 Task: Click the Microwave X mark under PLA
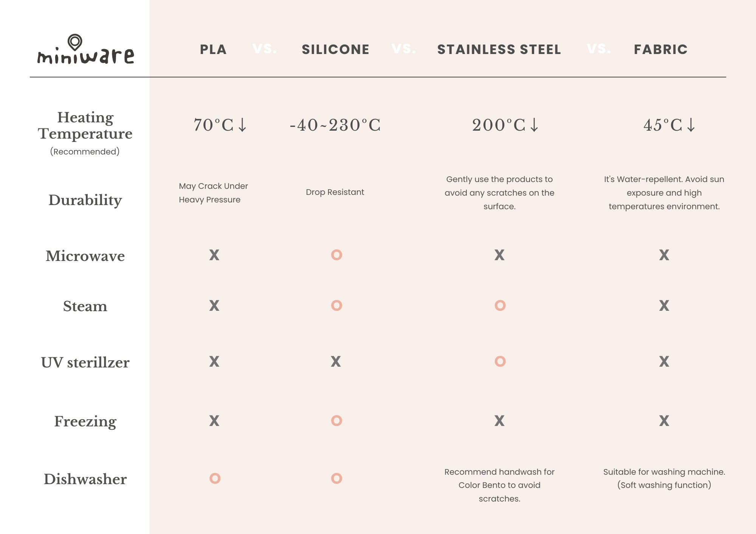(214, 255)
